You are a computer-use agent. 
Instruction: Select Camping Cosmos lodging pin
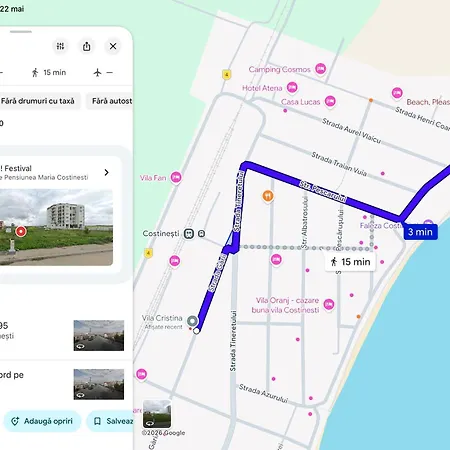tap(320, 69)
